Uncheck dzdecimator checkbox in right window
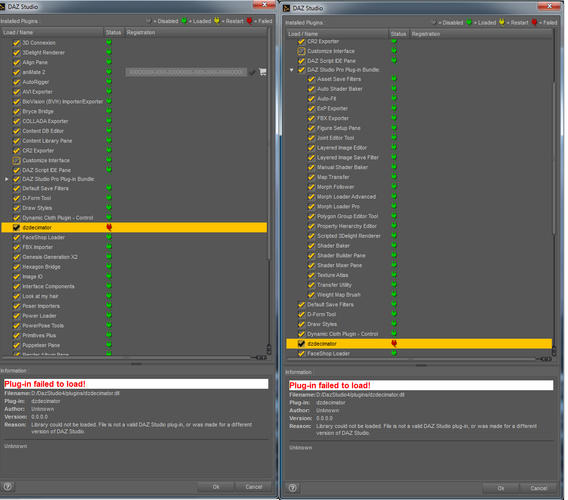 pos(301,343)
